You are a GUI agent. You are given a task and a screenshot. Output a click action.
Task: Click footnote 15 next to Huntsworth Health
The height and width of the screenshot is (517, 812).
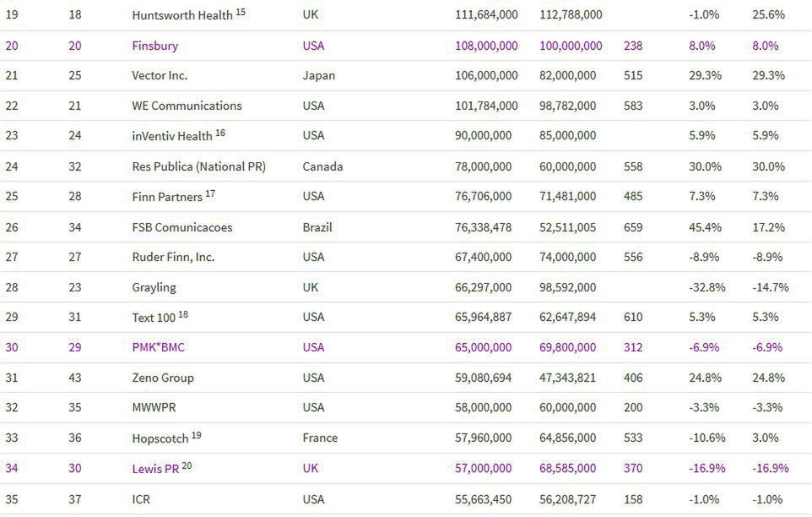241,12
